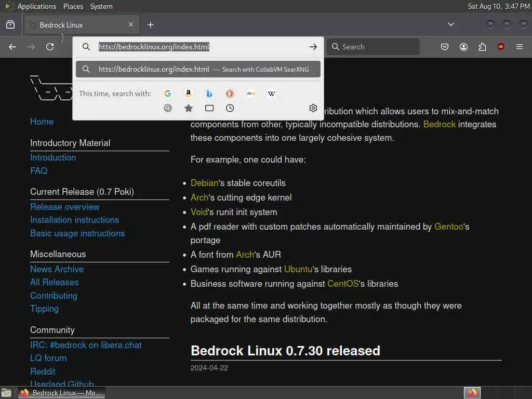Follow the Void link in the list
Image resolution: width=532 pixels, height=399 pixels.
[199, 212]
